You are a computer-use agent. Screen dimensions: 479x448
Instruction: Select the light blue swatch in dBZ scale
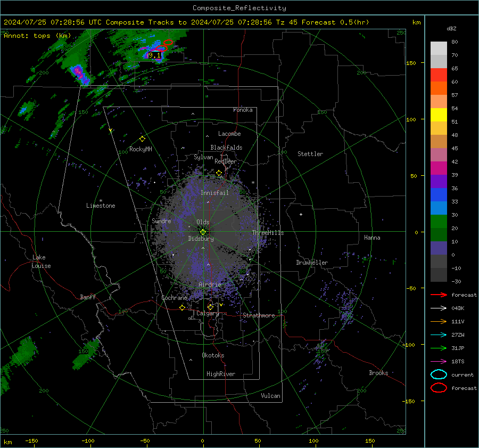pyautogui.click(x=439, y=208)
